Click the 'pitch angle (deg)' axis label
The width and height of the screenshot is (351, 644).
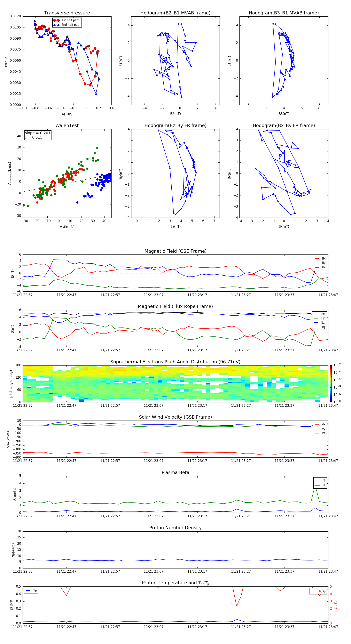pyautogui.click(x=11, y=383)
